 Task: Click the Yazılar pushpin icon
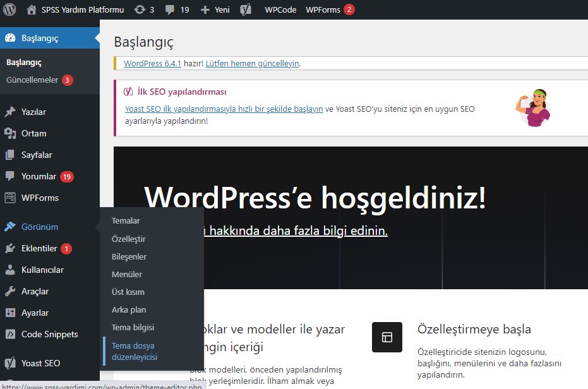10,112
